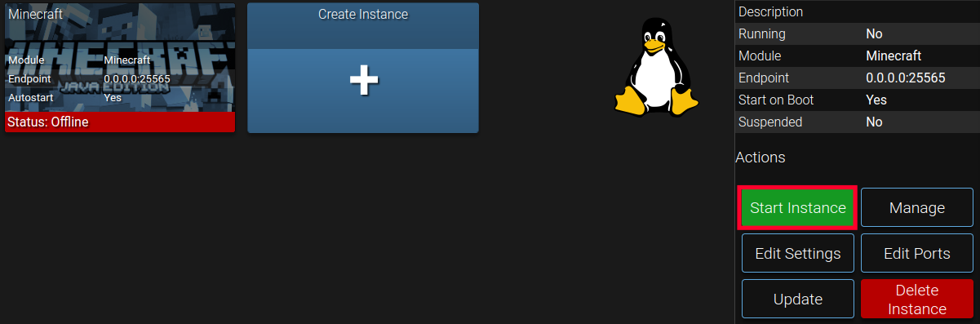Click the plus icon to create instance
The height and width of the screenshot is (324, 980).
pos(363,81)
